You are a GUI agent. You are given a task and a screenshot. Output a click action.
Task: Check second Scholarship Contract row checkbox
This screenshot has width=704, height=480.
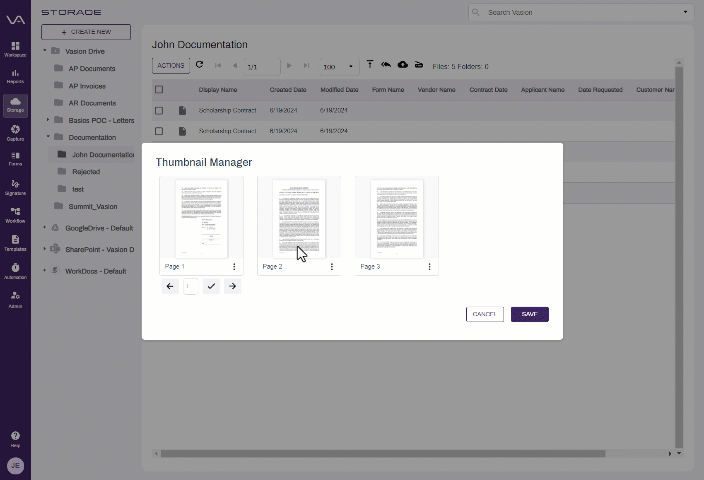pyautogui.click(x=159, y=131)
